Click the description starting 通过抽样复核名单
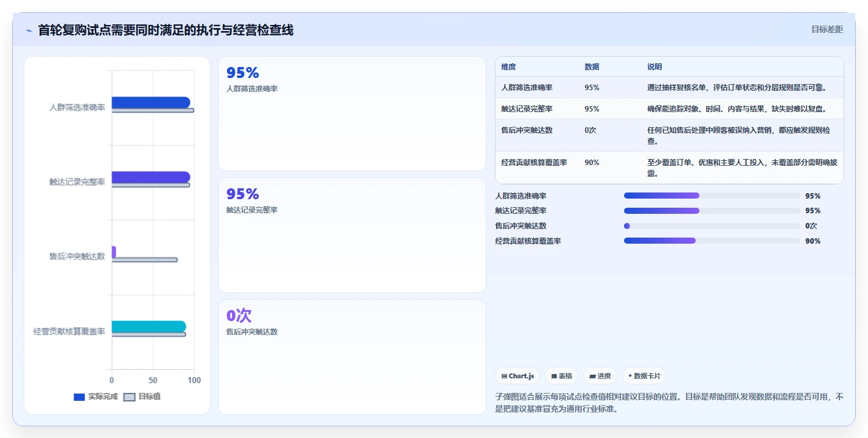This screenshot has height=438, width=868. [737, 88]
